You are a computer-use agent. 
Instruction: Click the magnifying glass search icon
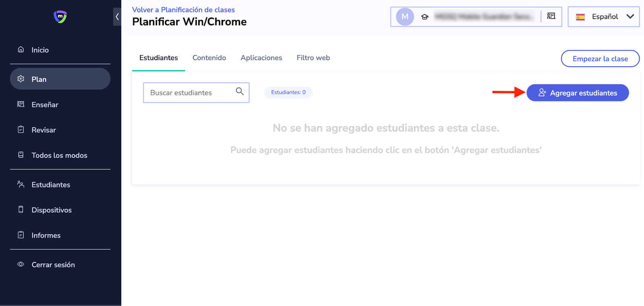click(239, 92)
